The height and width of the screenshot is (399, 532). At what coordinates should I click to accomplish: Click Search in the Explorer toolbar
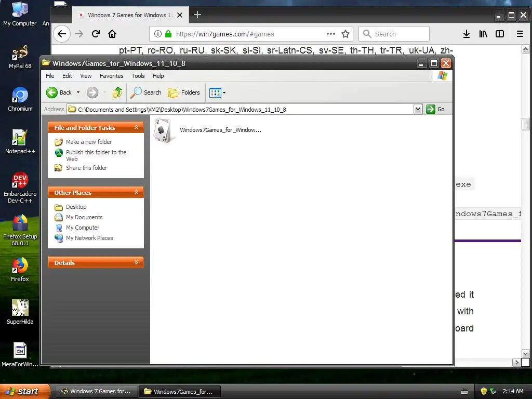(146, 92)
